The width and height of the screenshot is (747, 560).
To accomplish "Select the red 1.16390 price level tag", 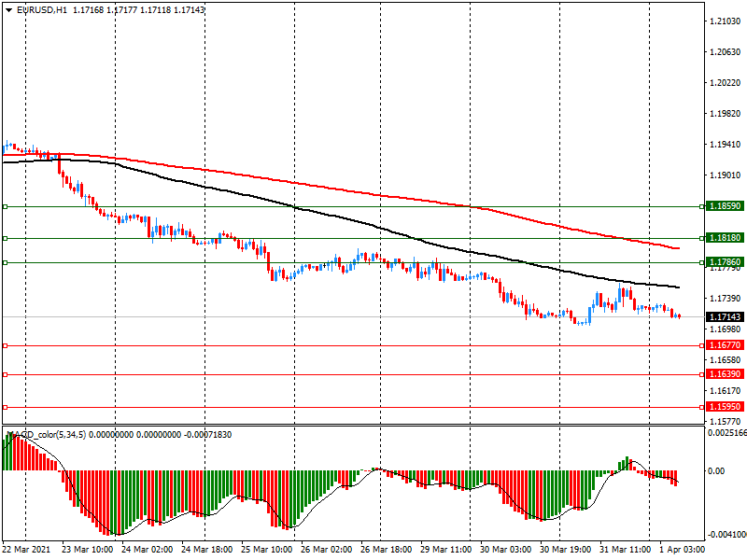I will (725, 374).
